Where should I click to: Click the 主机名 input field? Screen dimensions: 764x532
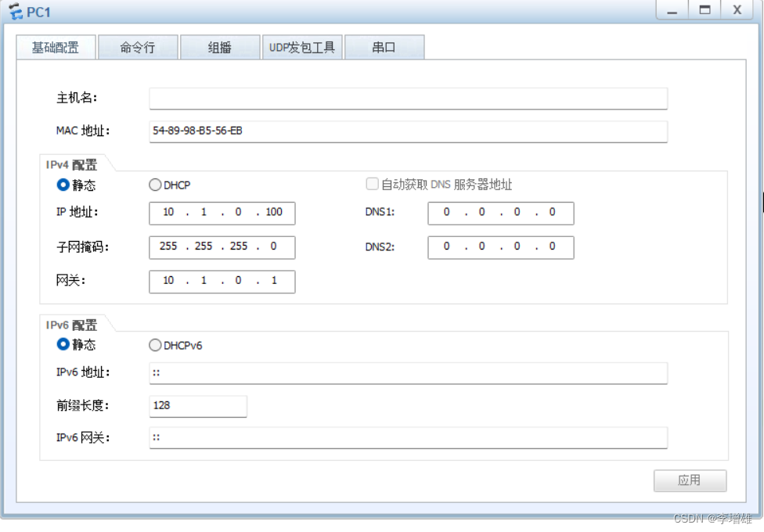click(409, 99)
